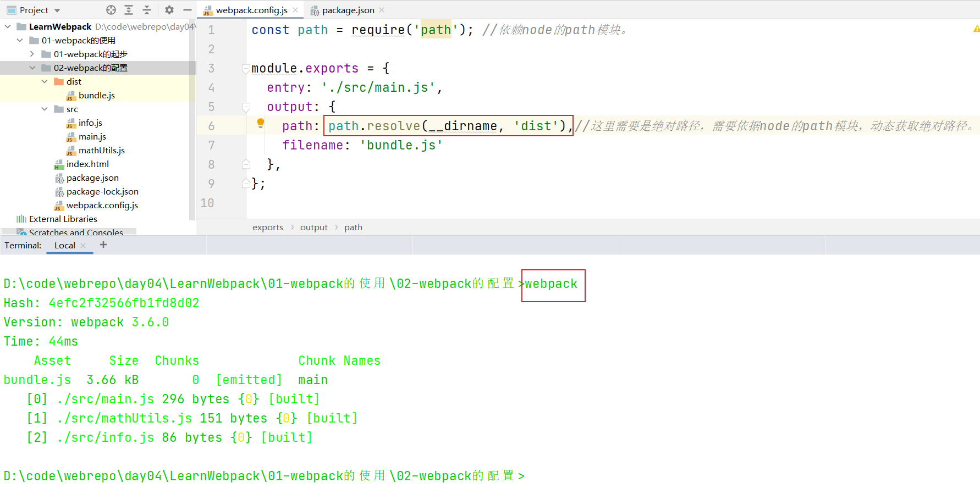This screenshot has height=494, width=980.
Task: Click line number 1 in gutter
Action: [x=211, y=30]
